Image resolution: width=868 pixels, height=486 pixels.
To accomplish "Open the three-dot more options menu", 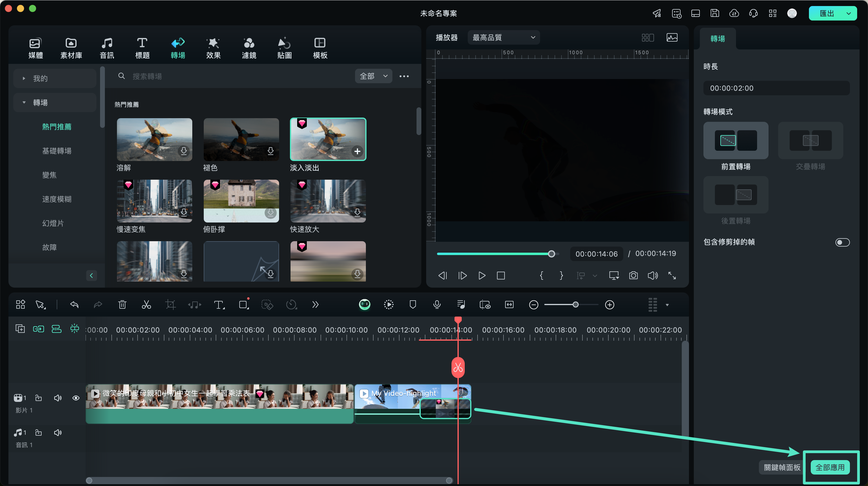I will 404,76.
